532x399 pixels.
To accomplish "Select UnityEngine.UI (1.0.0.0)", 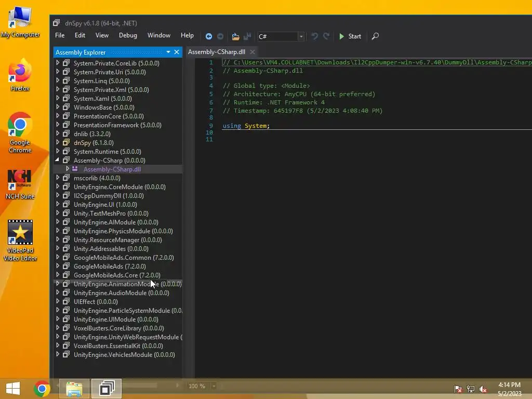I will coord(105,205).
